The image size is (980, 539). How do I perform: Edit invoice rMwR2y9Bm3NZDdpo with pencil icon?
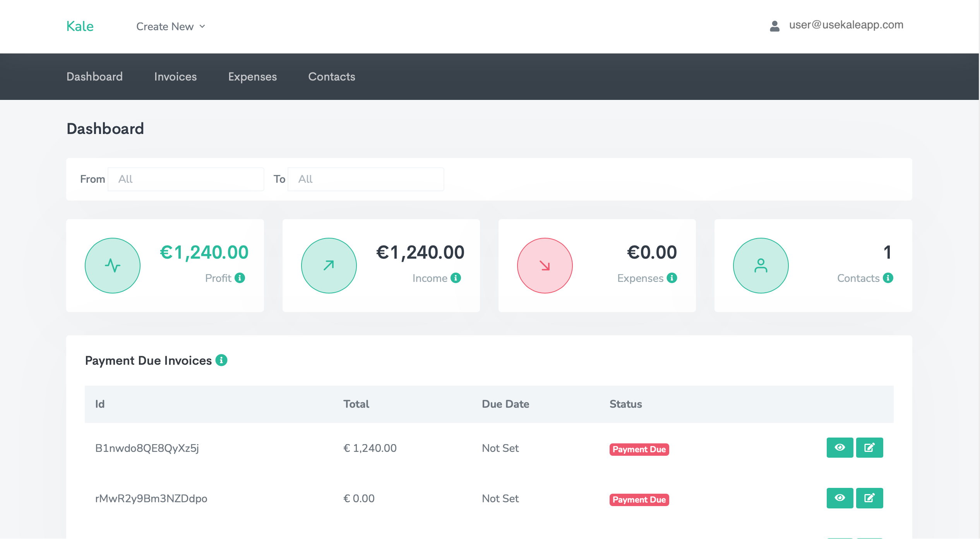(869, 498)
